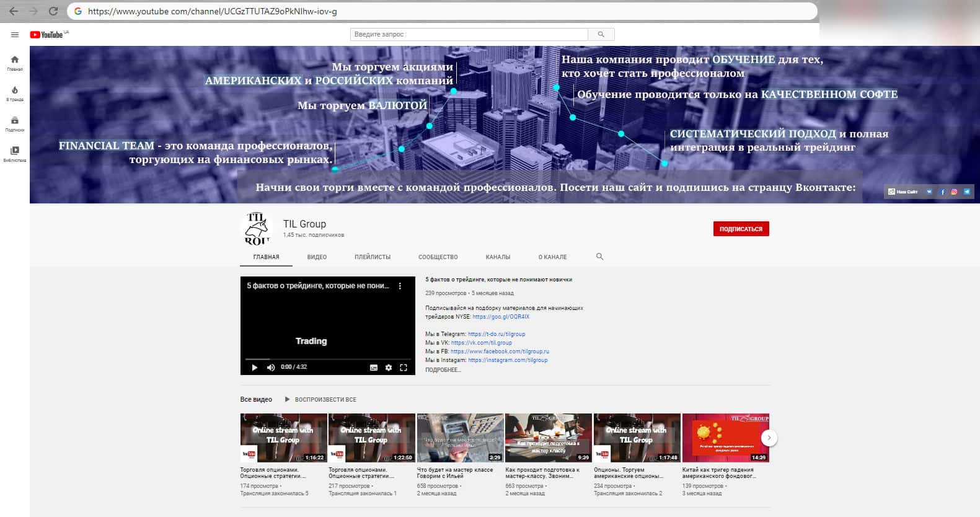Image resolution: width=980 pixels, height=517 pixels.
Task: Play all videos via Воспроизвести все
Action: coord(320,400)
